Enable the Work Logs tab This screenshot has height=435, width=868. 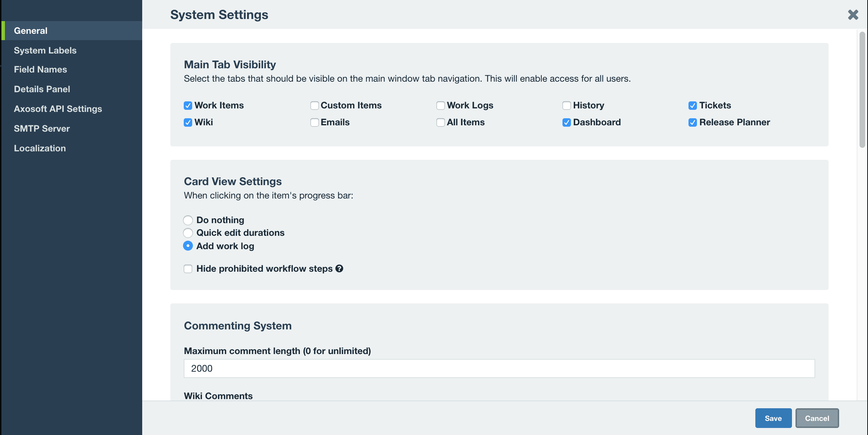click(x=440, y=105)
